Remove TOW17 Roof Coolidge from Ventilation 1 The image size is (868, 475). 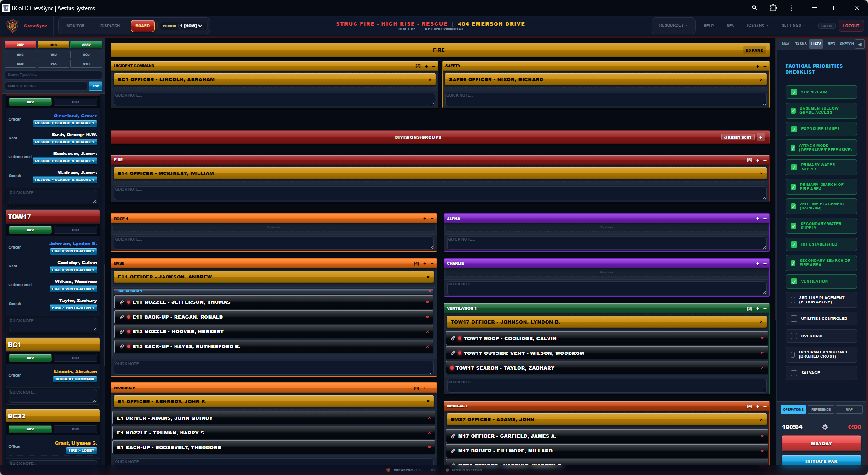point(762,338)
